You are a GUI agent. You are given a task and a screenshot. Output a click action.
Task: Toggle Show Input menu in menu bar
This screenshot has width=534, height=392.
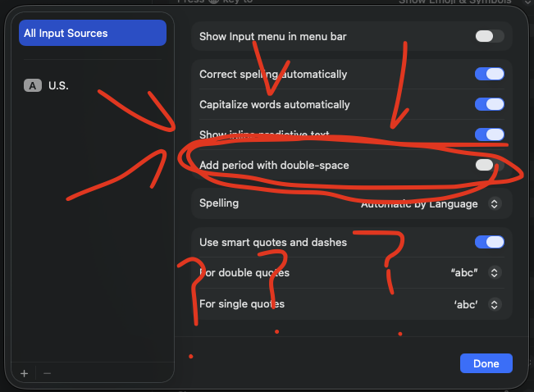[x=490, y=36]
